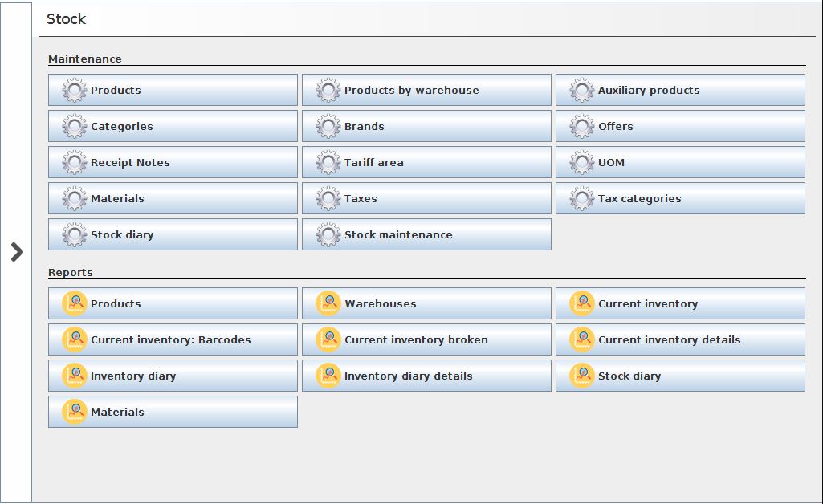Expand the left sidebar with the chevron arrow
This screenshot has height=504, width=823.
[17, 252]
